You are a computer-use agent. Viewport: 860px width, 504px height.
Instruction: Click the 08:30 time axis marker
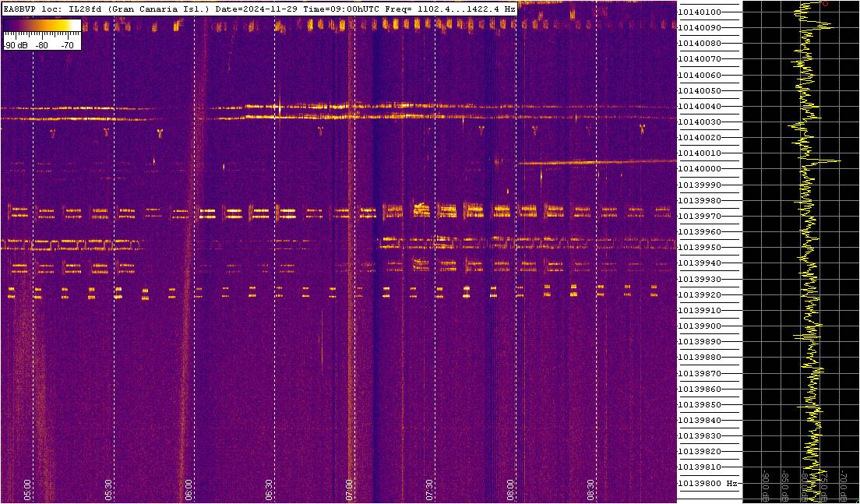point(590,488)
